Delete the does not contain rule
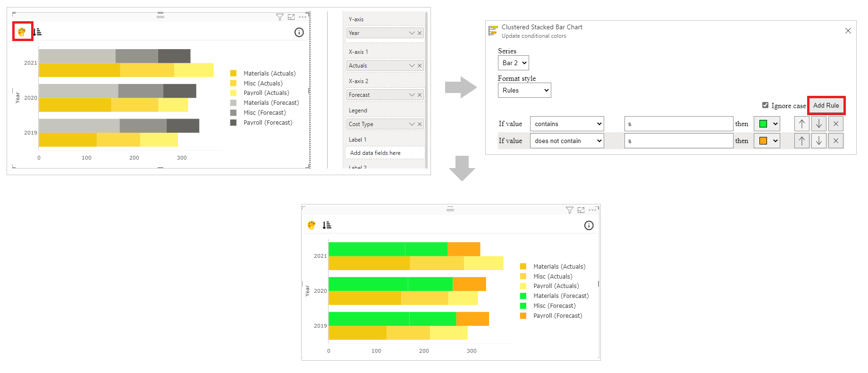868x373 pixels. 835,141
